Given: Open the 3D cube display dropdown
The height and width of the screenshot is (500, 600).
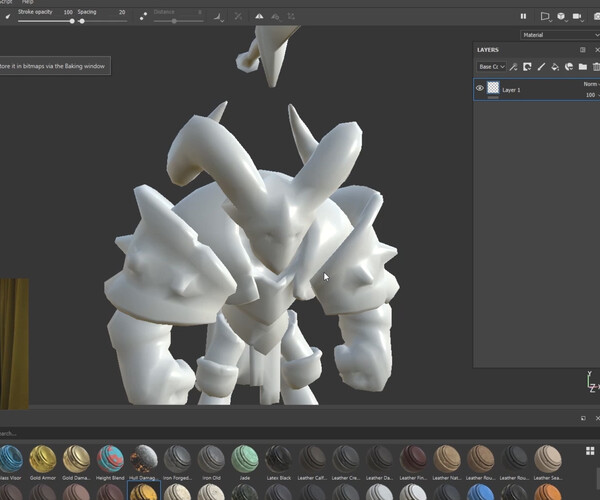Looking at the screenshot, I should 561,16.
